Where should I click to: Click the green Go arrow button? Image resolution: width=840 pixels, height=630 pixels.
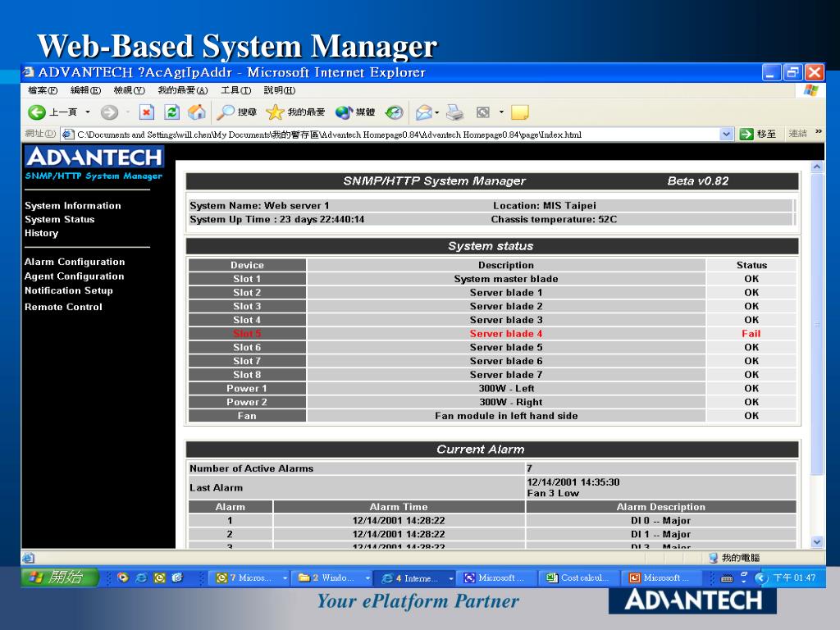[746, 134]
